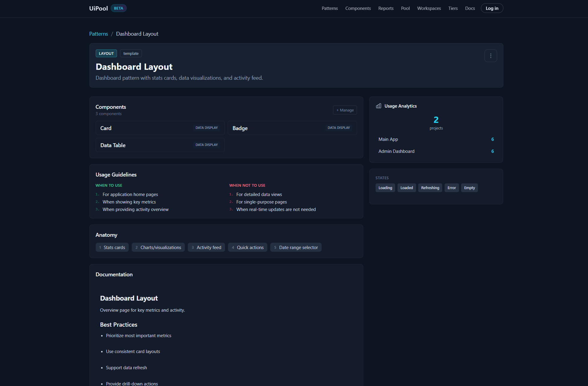Click the Log in button
Image resolution: width=588 pixels, height=386 pixels.
[492, 8]
